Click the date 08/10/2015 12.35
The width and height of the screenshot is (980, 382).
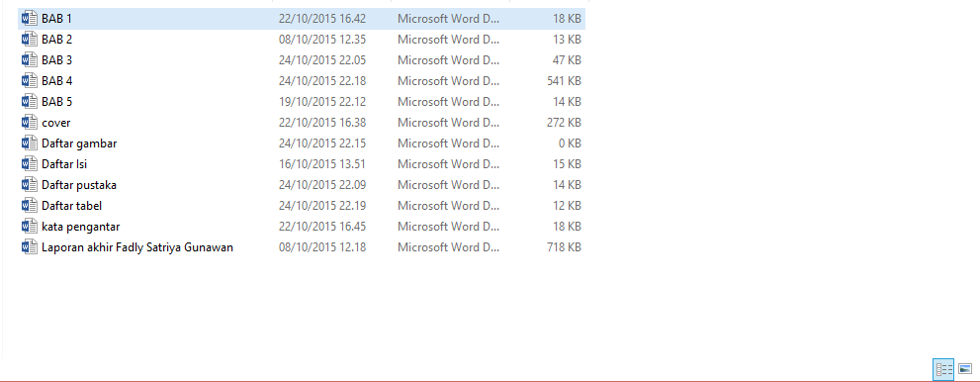pyautogui.click(x=322, y=40)
